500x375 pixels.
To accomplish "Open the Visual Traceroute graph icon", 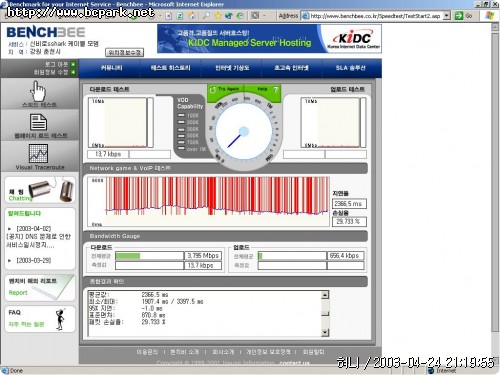I will point(38,153).
